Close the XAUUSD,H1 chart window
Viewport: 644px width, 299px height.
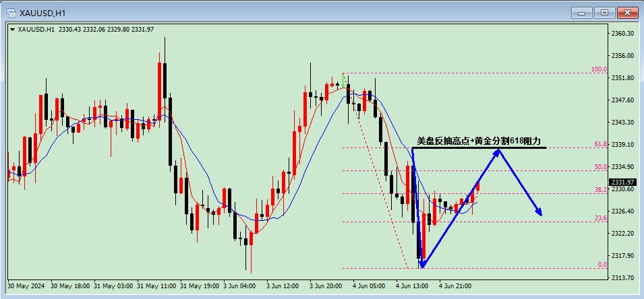click(x=628, y=13)
